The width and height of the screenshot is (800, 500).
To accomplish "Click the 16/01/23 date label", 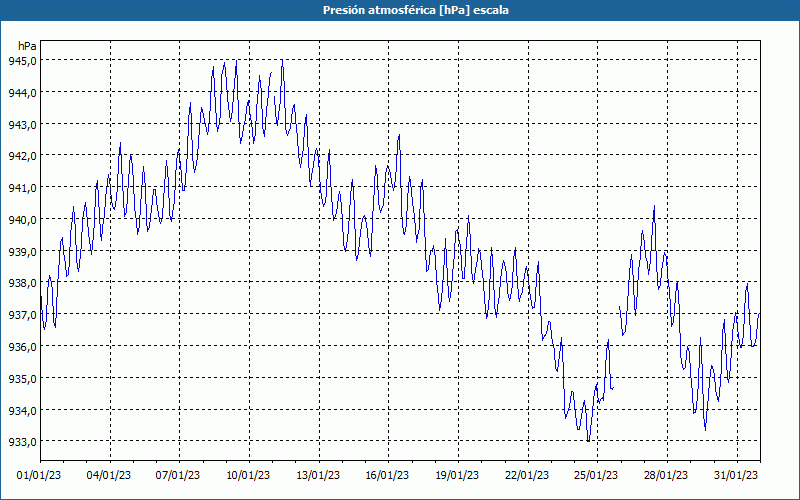I will pyautogui.click(x=387, y=476).
